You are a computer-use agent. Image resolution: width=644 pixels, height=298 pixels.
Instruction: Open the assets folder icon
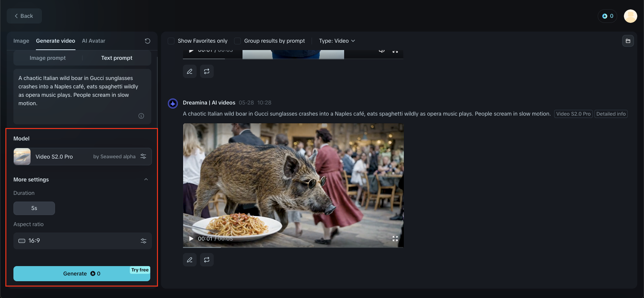pyautogui.click(x=628, y=41)
